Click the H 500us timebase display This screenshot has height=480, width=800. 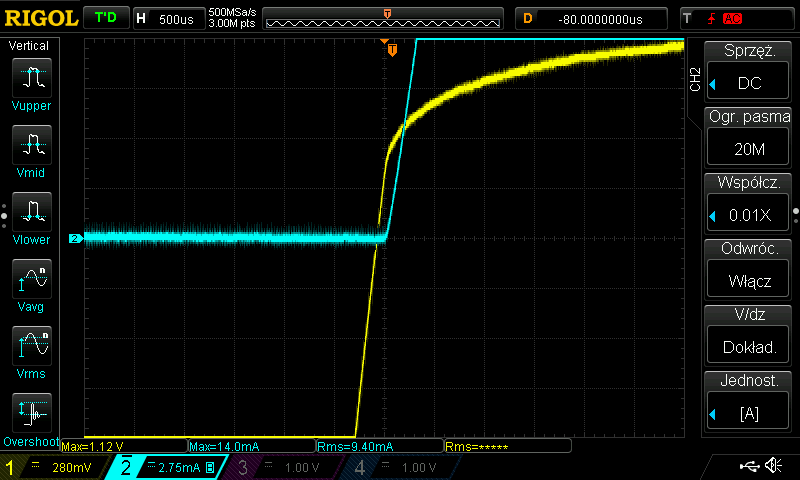[169, 19]
